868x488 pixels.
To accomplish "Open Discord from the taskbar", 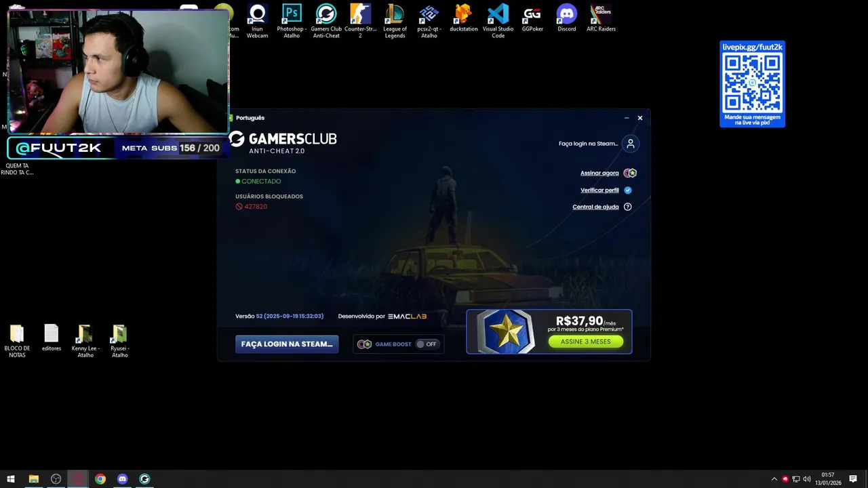I will (x=122, y=479).
